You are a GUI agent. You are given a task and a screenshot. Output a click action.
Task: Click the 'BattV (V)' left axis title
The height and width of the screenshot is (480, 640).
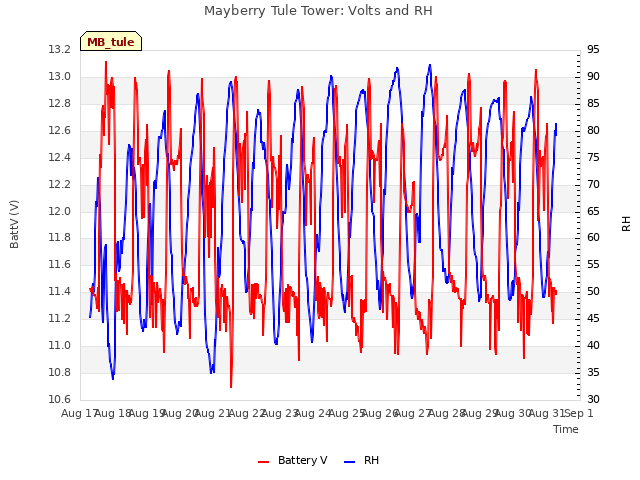tap(14, 224)
